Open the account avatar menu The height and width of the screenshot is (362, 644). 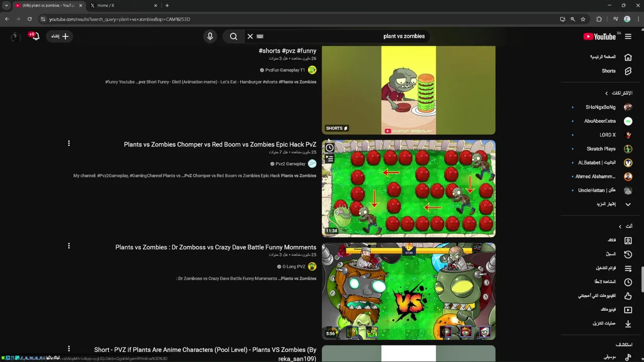pos(15,36)
